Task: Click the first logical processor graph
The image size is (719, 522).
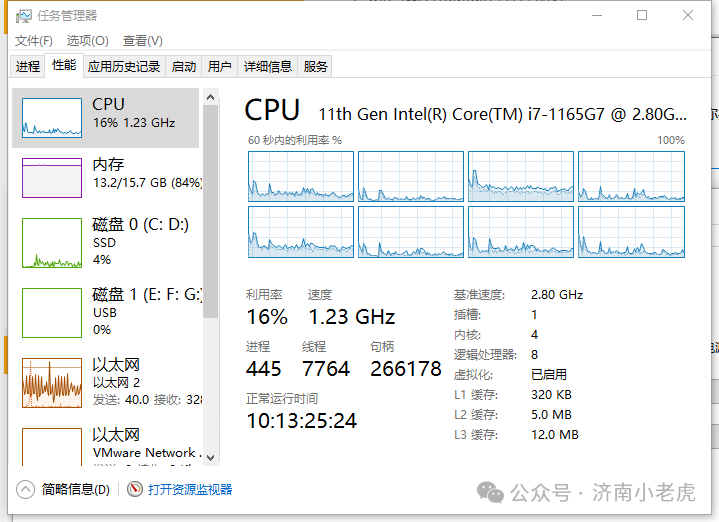Action: tap(301, 176)
